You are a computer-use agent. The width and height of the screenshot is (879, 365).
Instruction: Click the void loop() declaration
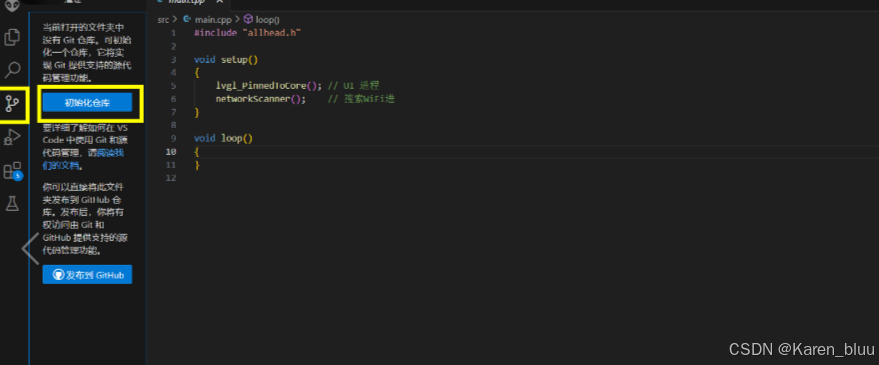pyautogui.click(x=224, y=138)
